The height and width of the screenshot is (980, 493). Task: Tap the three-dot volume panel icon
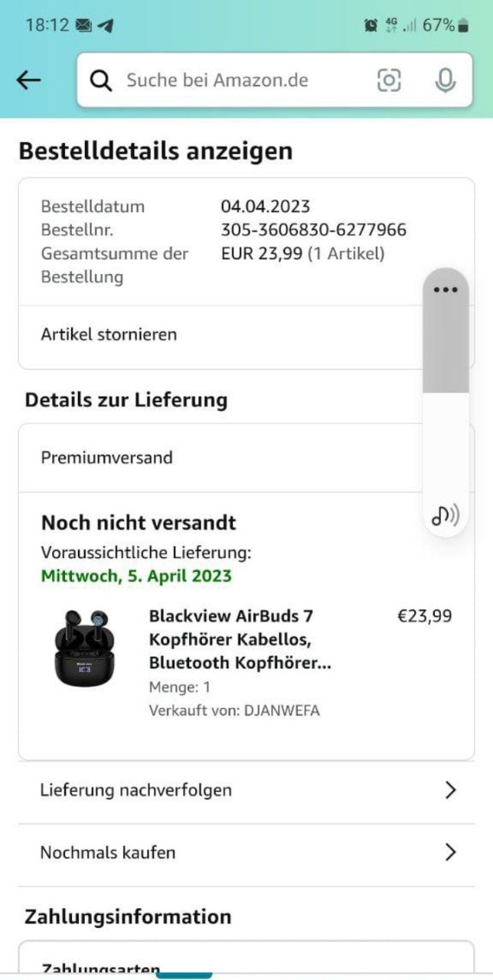(445, 290)
